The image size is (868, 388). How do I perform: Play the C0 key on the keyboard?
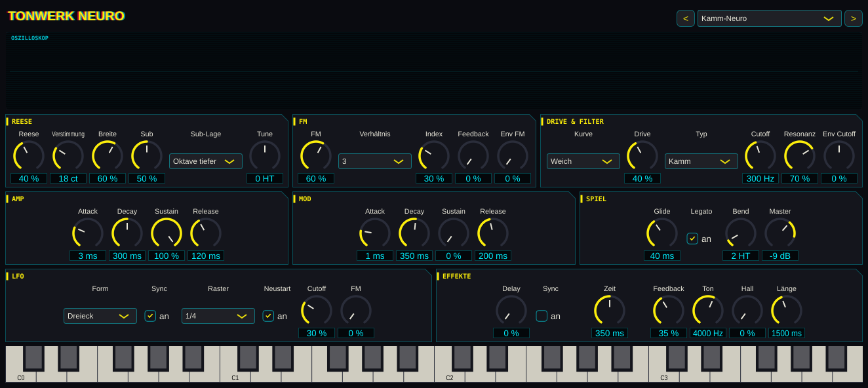[x=21, y=376]
